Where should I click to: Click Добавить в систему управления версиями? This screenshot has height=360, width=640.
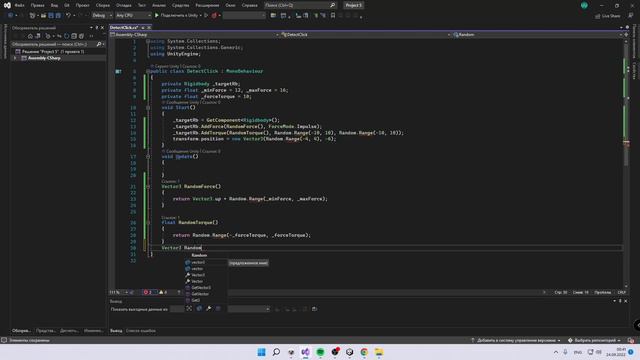(516, 340)
